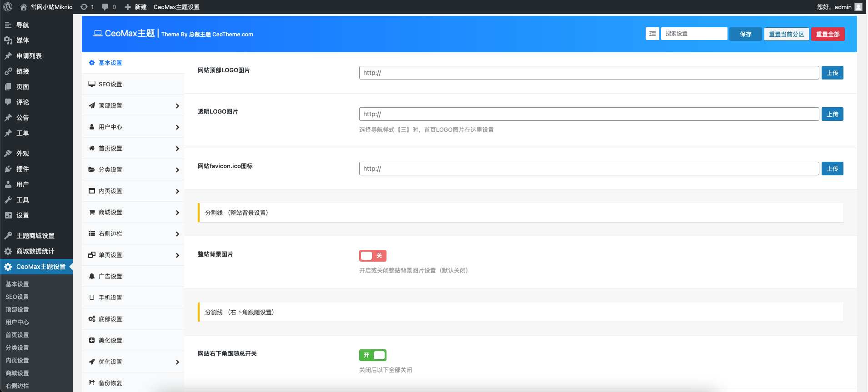The image size is (868, 392).
Task: Click the 页面 icon in sidebar
Action: point(8,87)
